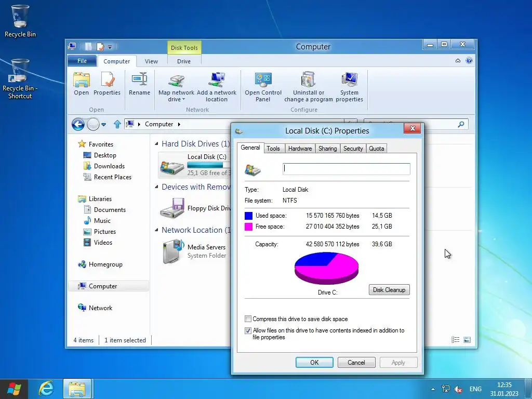The height and width of the screenshot is (399, 532).
Task: Select Downloads in Favorites
Action: point(104,166)
